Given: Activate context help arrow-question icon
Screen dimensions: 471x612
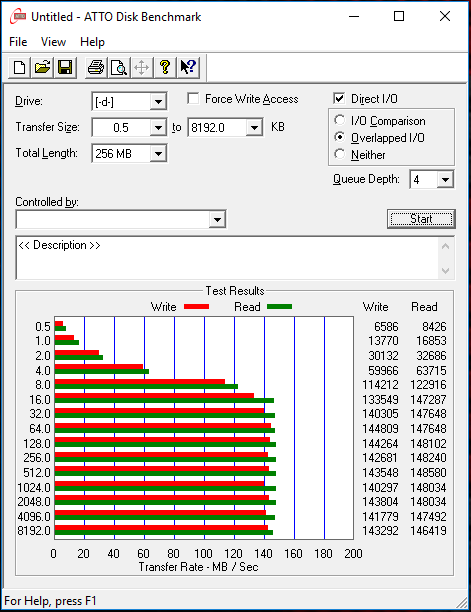Looking at the screenshot, I should [x=188, y=68].
